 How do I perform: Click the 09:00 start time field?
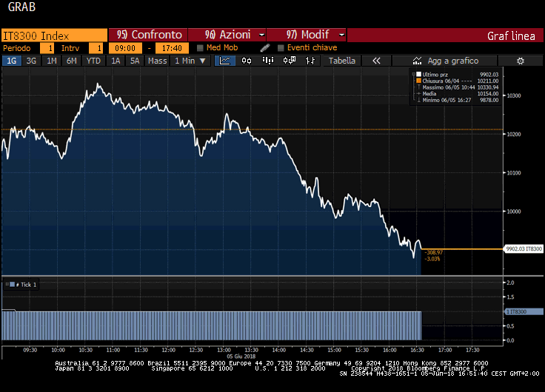(125, 48)
